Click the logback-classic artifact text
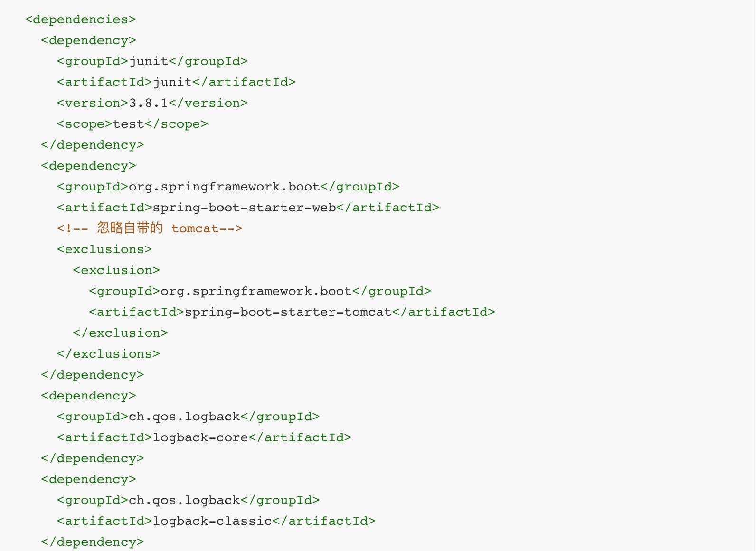Image resolution: width=756 pixels, height=551 pixels. [212, 521]
